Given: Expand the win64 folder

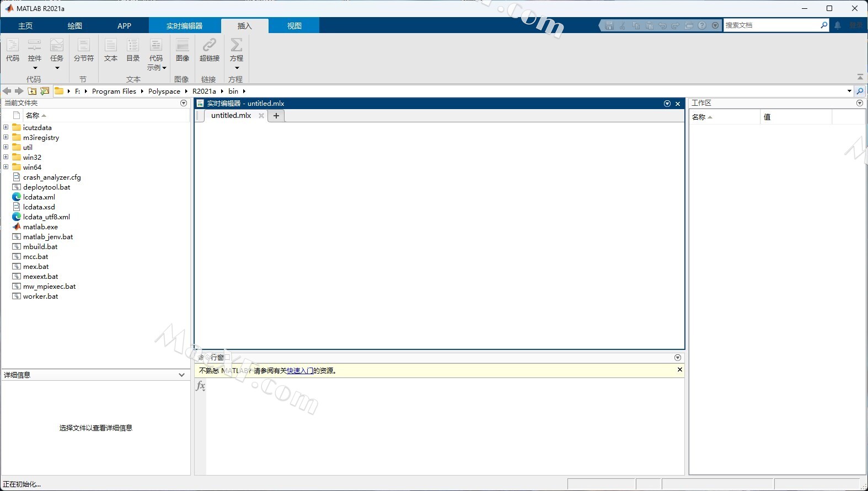Looking at the screenshot, I should (x=6, y=167).
